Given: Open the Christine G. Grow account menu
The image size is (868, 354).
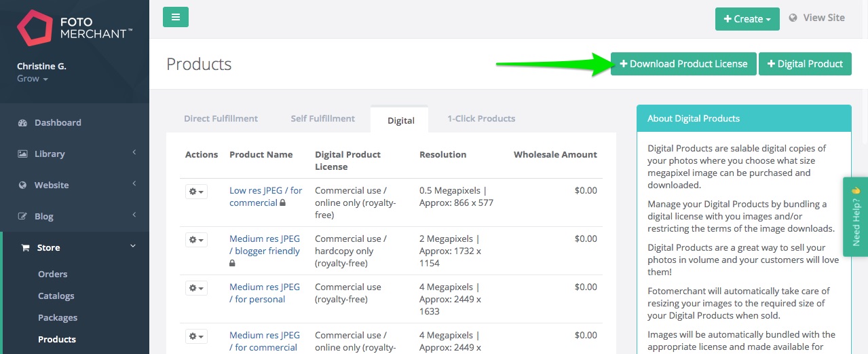Looking at the screenshot, I should point(41,72).
